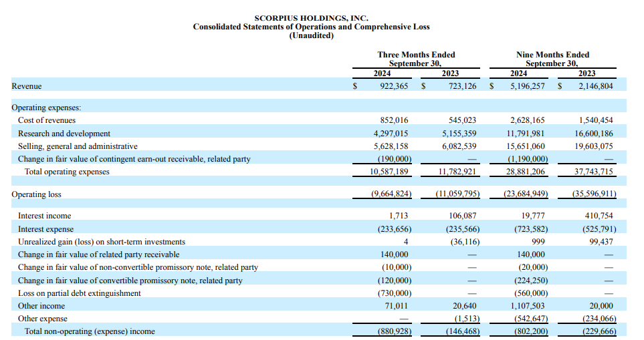This screenshot has width=644, height=340.
Task: Select interest income value 106,087
Action: 463,215
